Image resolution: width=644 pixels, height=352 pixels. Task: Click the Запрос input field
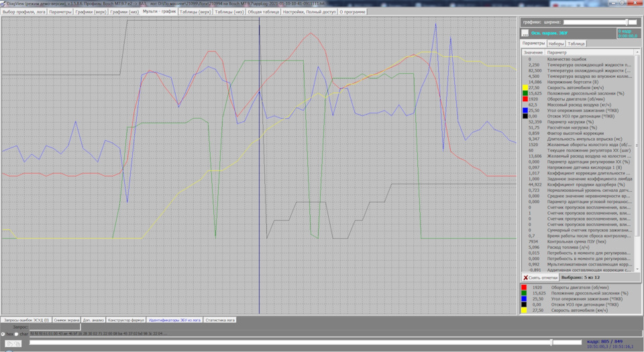(55, 327)
